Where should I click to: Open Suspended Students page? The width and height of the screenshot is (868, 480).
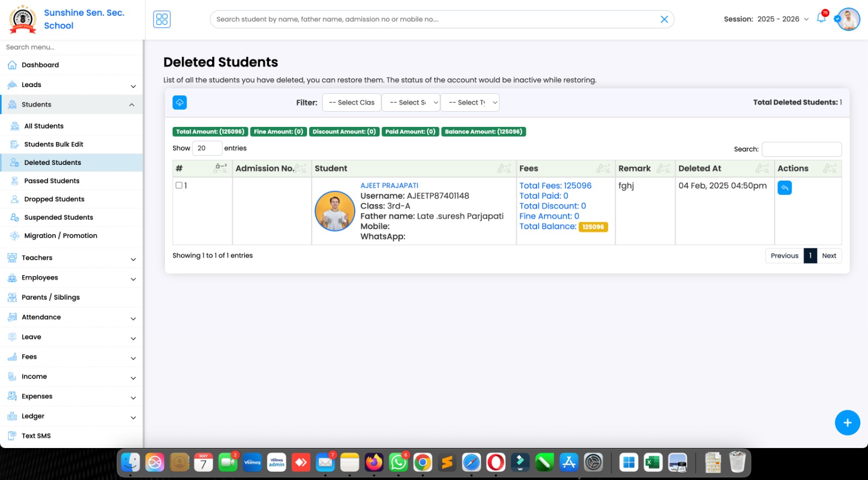72,217
